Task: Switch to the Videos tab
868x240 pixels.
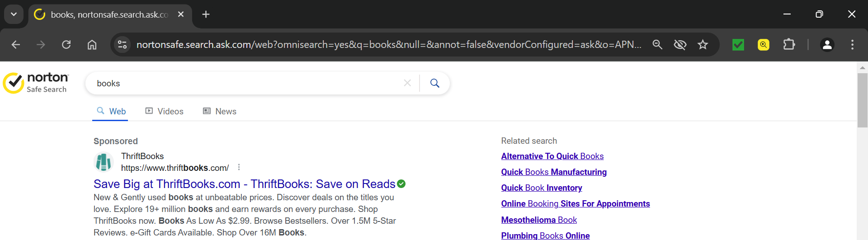Action: pos(164,111)
